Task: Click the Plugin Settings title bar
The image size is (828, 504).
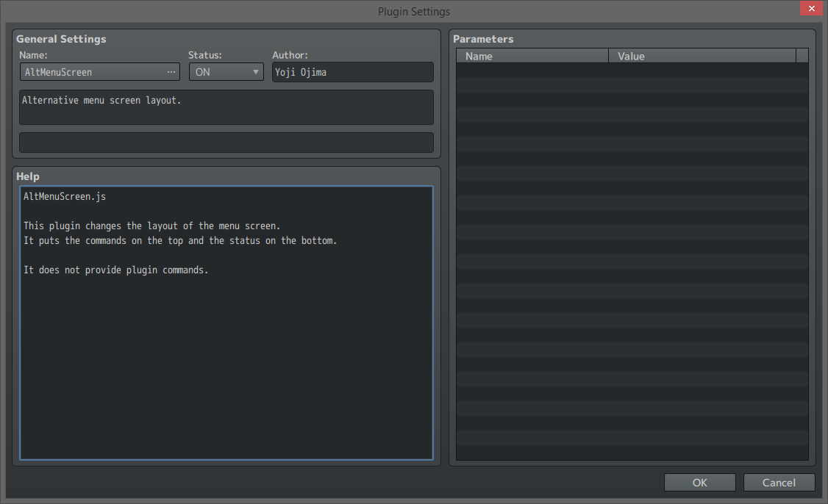Action: [413, 11]
